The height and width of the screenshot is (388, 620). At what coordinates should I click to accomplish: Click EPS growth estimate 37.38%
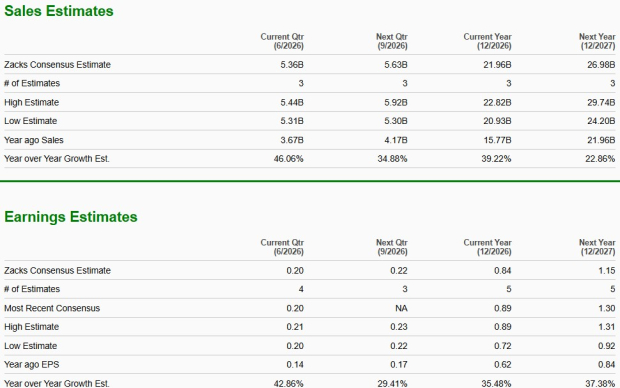tap(600, 383)
